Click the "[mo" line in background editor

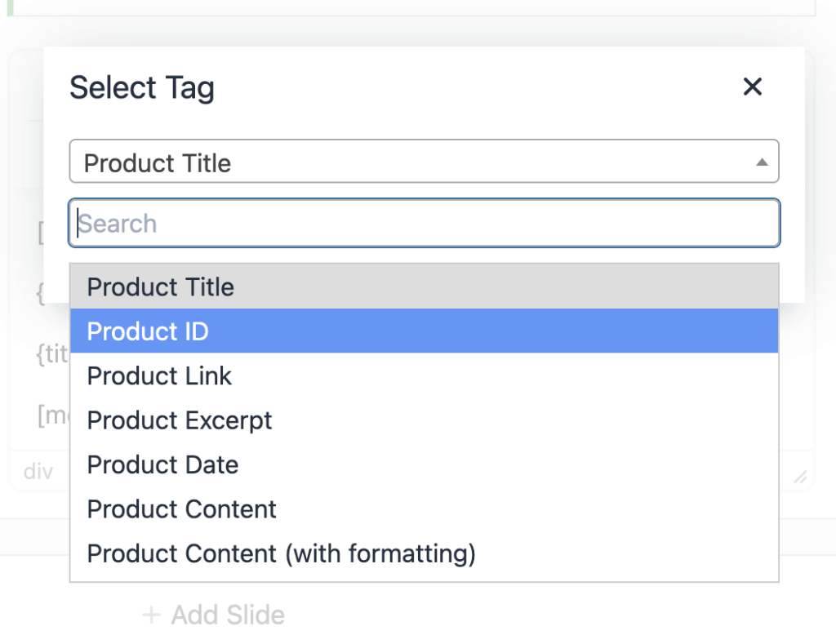tap(53, 416)
